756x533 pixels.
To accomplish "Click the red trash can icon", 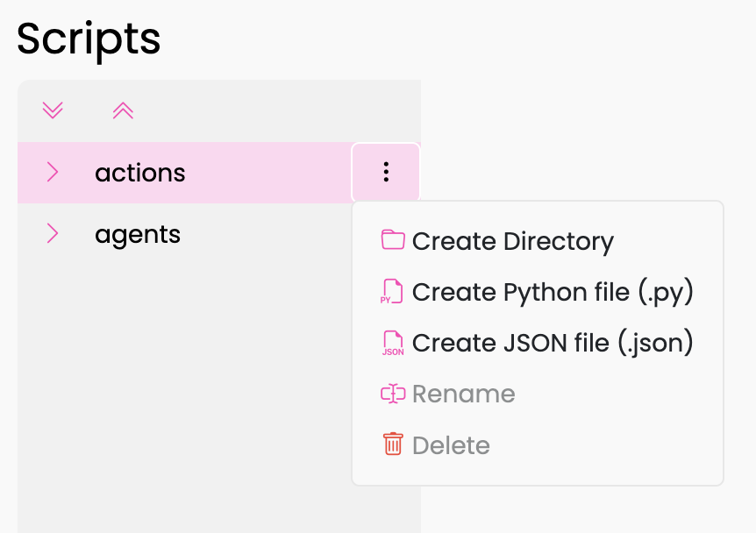I will tap(393, 444).
